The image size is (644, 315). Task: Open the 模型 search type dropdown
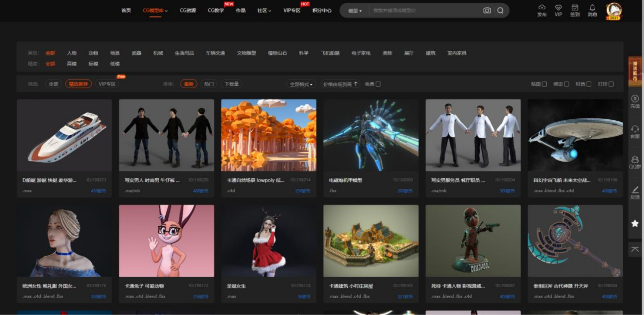pyautogui.click(x=355, y=11)
